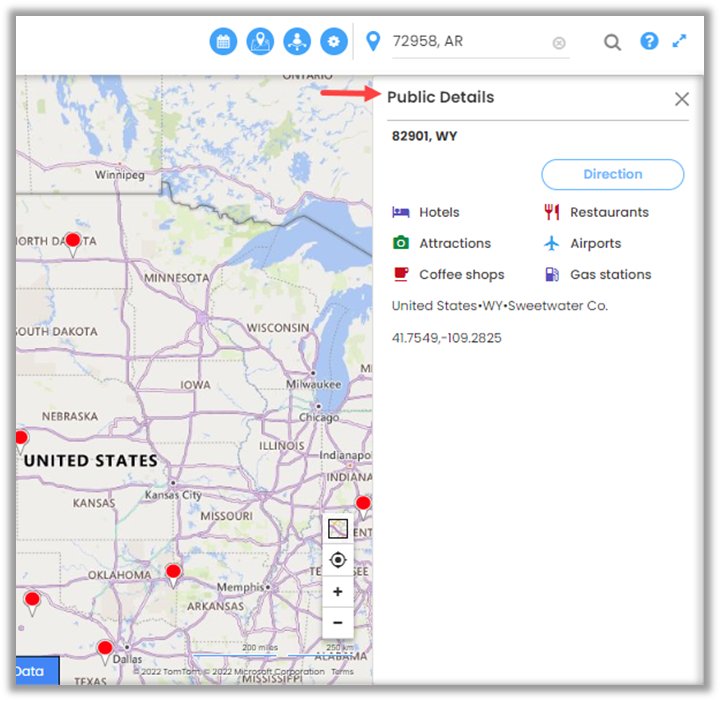
Task: Switch map style using the map type button
Action: pyautogui.click(x=338, y=529)
